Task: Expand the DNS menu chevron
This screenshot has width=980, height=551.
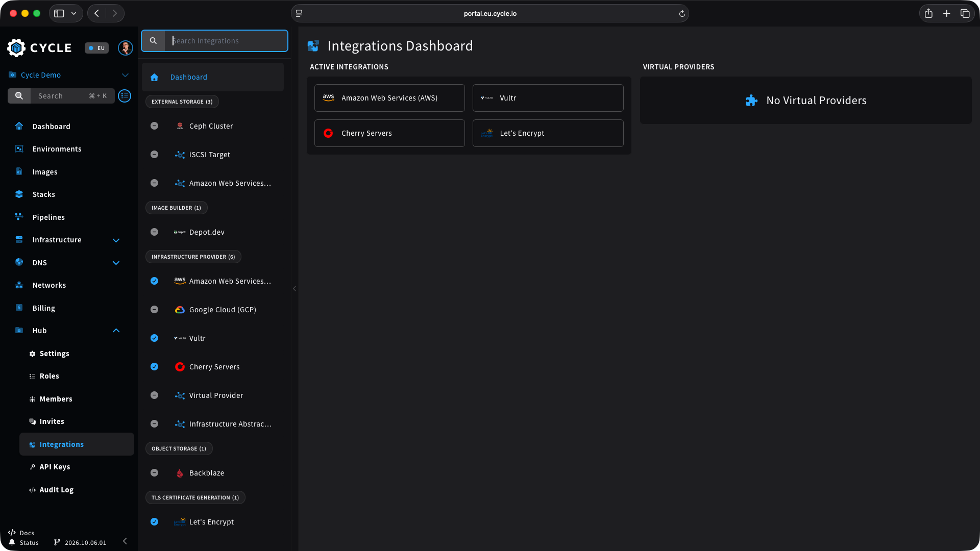Action: [x=116, y=263]
